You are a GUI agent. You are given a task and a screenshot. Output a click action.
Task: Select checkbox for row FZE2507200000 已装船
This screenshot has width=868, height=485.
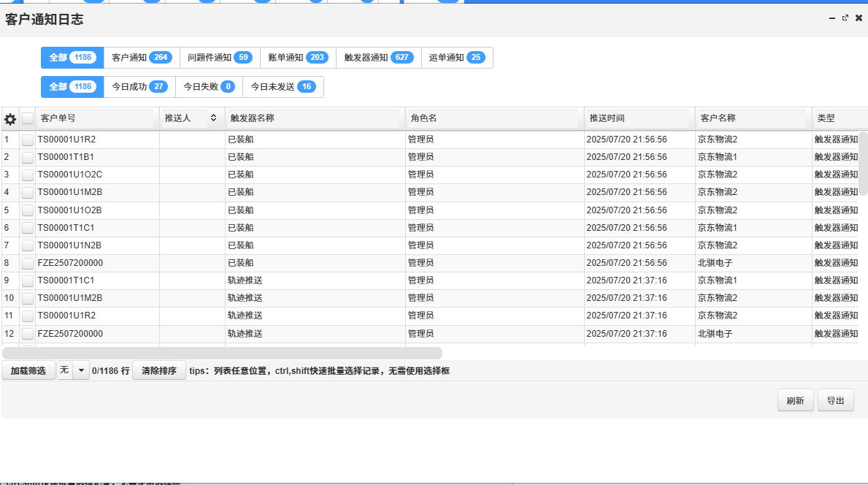point(28,263)
